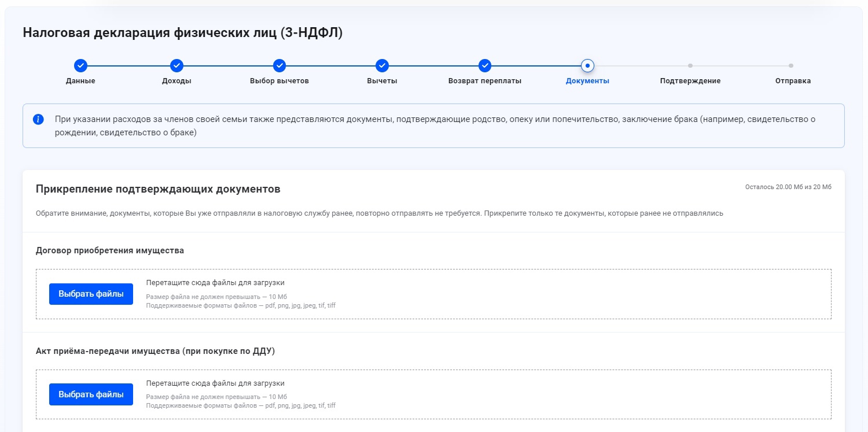The image size is (868, 432).
Task: Click the checkmark above Возврат переплаты step
Action: coord(485,65)
